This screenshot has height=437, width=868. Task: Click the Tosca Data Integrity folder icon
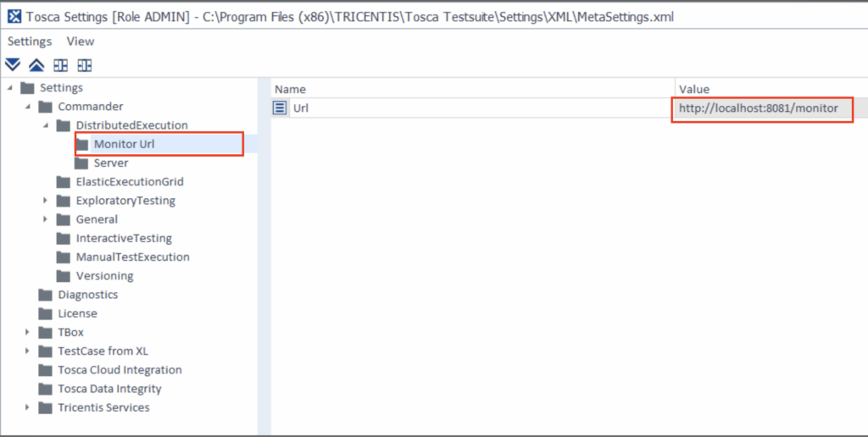[46, 389]
